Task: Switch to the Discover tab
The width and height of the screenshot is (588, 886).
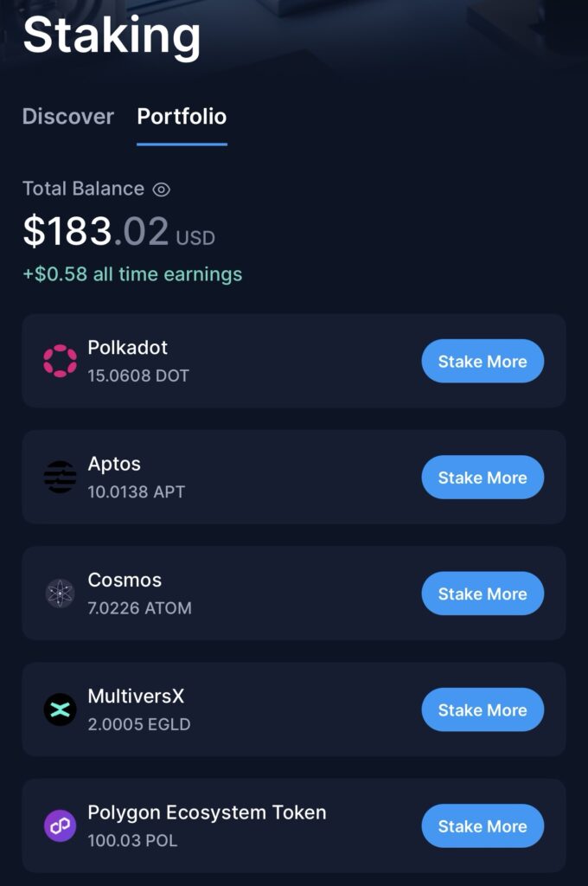Action: click(x=67, y=117)
